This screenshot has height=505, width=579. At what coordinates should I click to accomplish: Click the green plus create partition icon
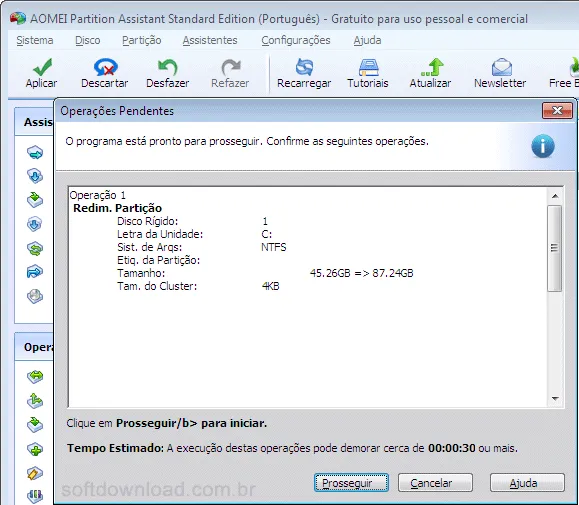35,449
